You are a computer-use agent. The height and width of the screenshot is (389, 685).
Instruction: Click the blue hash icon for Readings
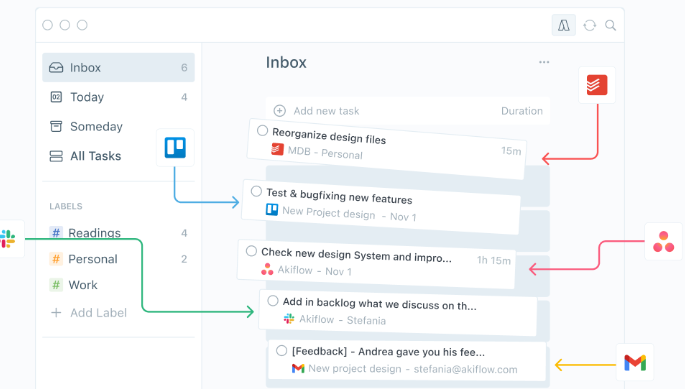[x=56, y=233]
